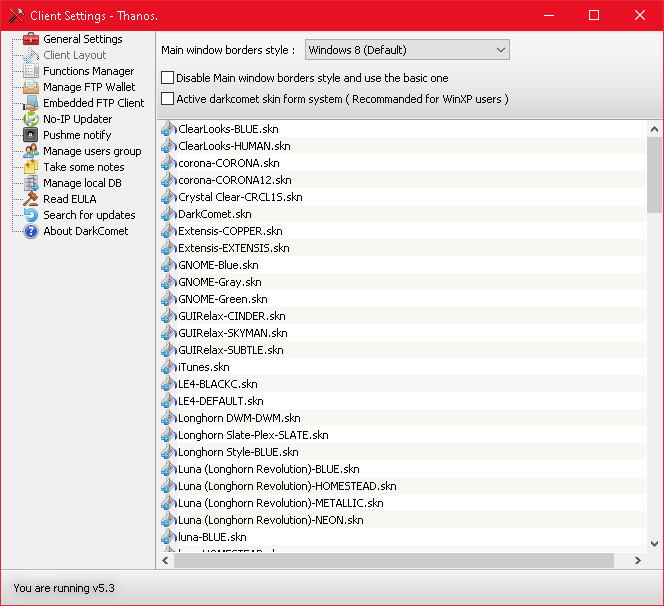Screen dimensions: 664x606
Task: Click the Manage FTP Wallet icon
Action: click(31, 87)
